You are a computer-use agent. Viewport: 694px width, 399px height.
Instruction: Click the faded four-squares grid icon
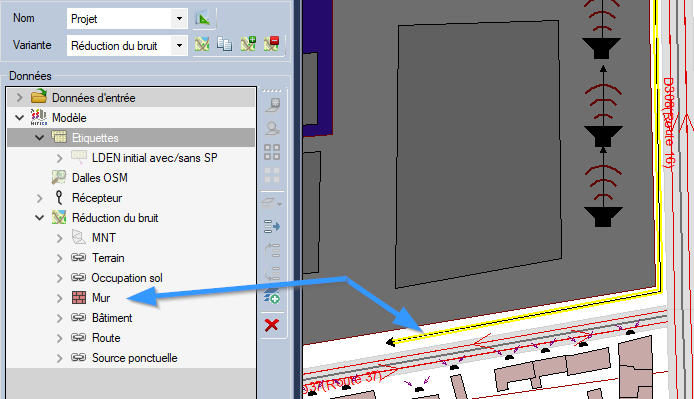click(272, 175)
